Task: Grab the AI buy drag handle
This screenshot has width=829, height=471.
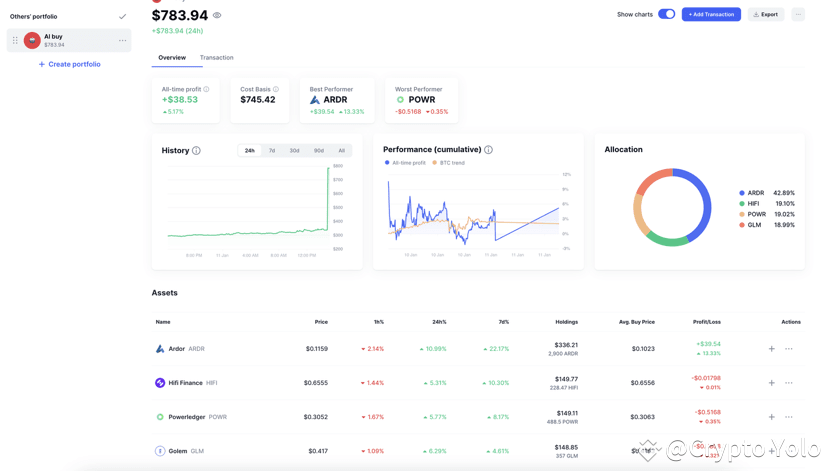Action: coord(15,40)
